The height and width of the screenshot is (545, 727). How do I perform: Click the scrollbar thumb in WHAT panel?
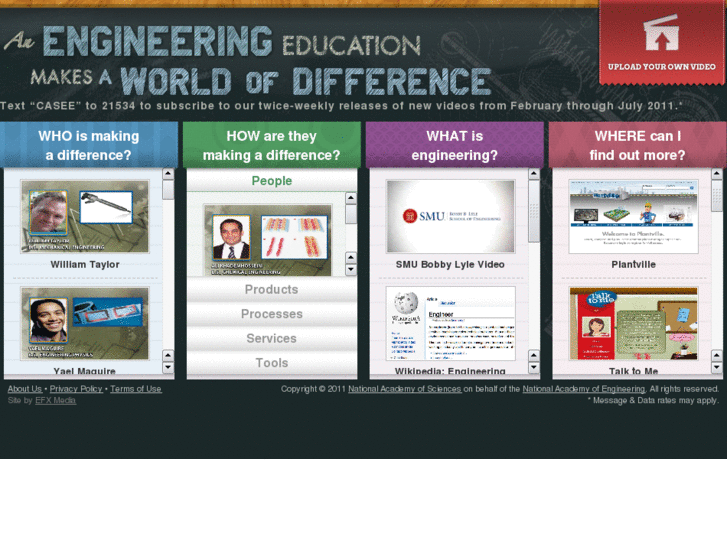[x=534, y=211]
